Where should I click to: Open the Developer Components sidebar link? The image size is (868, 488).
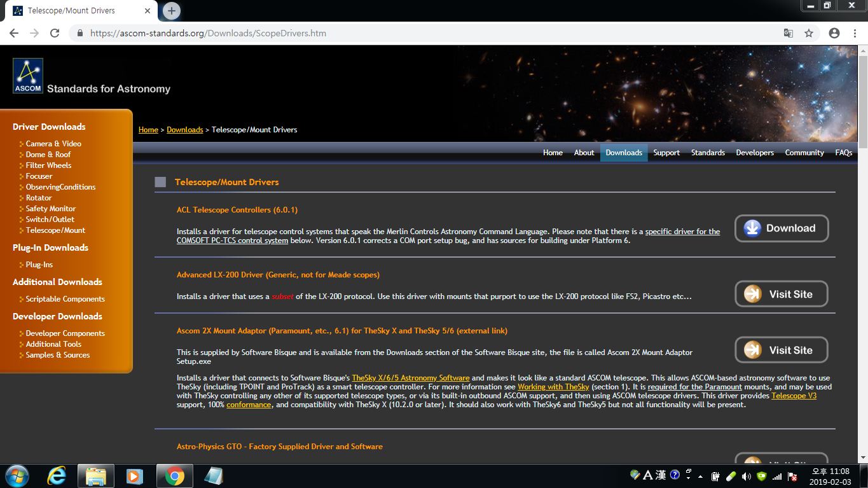coord(65,333)
